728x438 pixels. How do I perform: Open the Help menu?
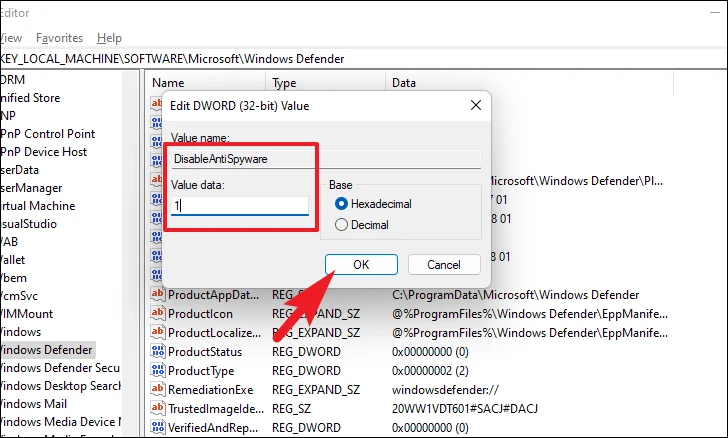[109, 38]
